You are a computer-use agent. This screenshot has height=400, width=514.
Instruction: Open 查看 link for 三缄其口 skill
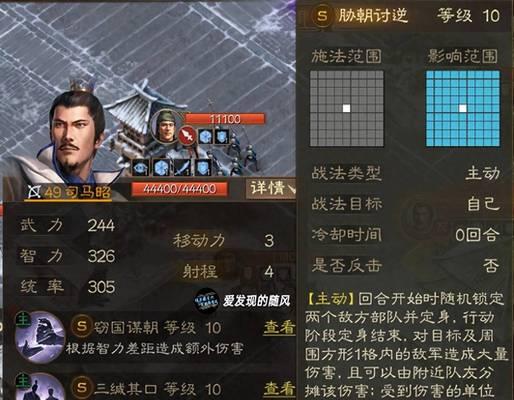coord(280,389)
